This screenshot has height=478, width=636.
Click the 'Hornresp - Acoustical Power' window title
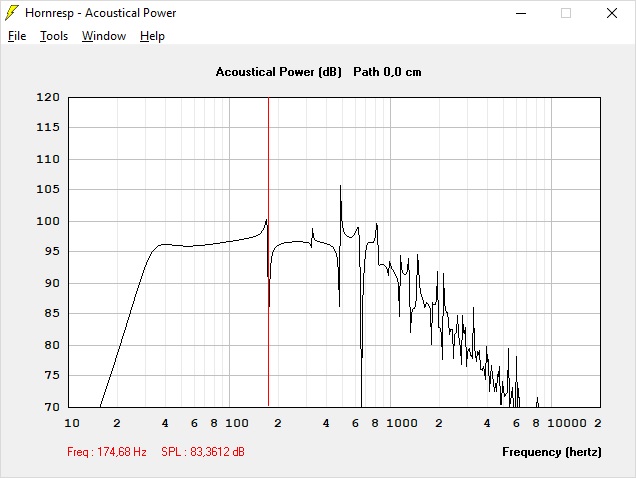point(100,13)
